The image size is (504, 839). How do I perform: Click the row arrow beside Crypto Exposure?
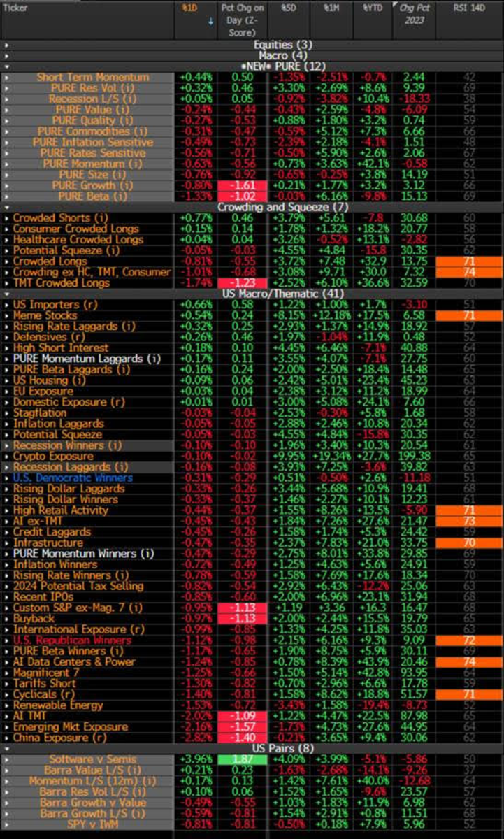coord(7,456)
